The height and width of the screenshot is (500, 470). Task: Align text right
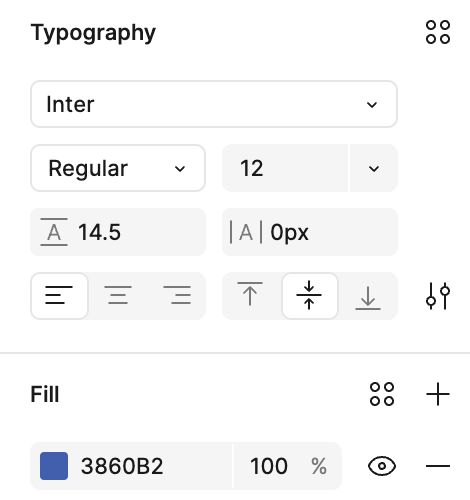177,296
